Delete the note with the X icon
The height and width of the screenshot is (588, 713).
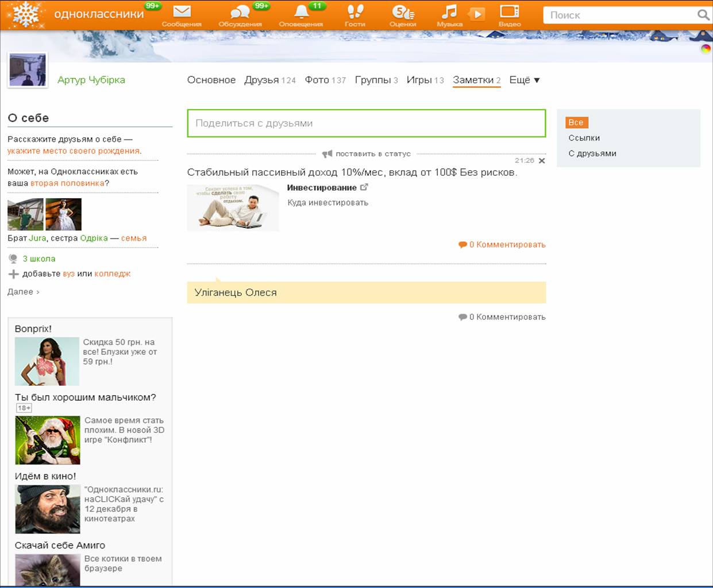[542, 161]
